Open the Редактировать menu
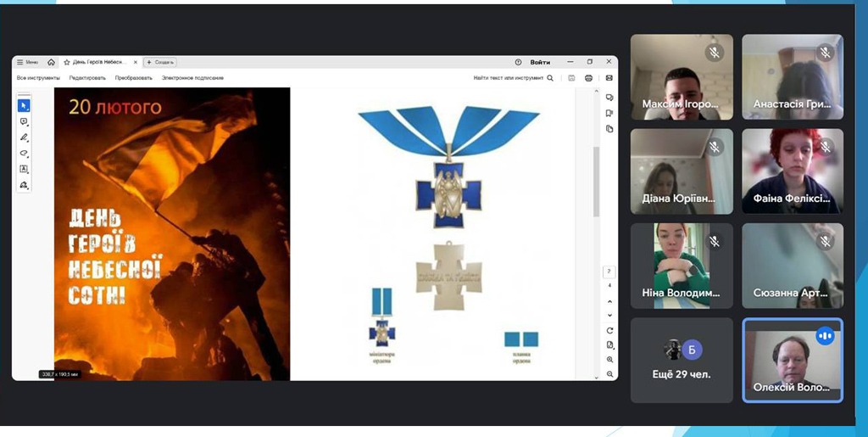The image size is (868, 437). 87,78
